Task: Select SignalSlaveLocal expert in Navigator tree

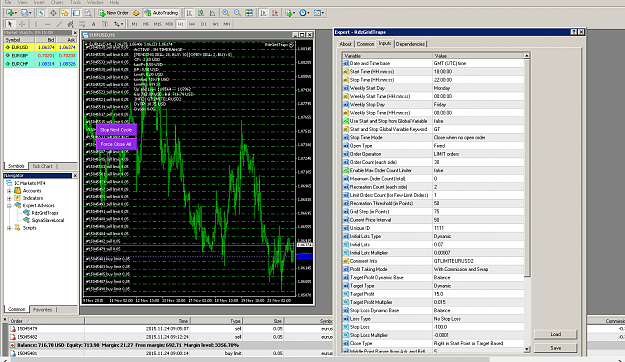Action: [x=47, y=220]
